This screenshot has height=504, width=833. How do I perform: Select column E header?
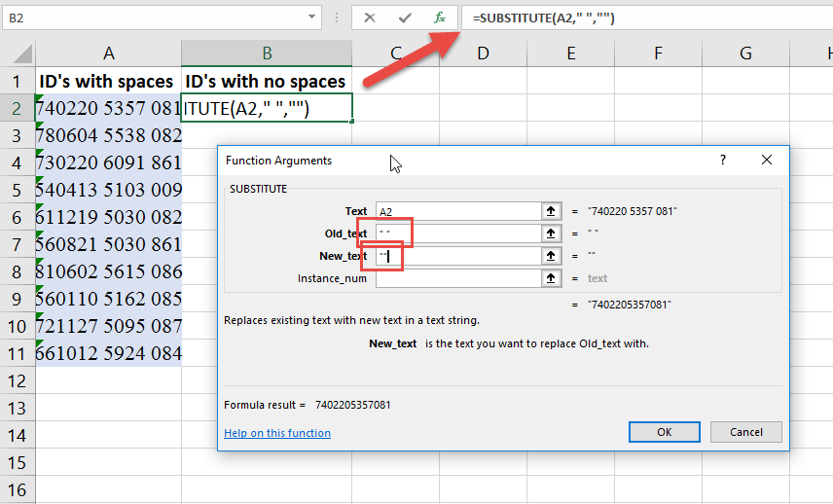click(570, 54)
